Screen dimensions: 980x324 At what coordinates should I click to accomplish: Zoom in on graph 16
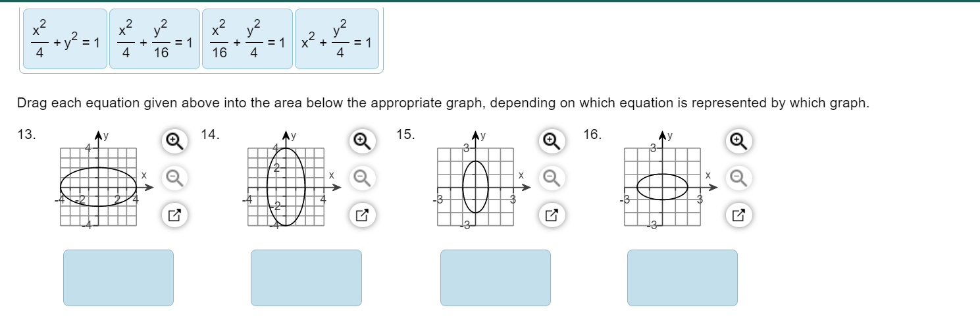tap(738, 140)
